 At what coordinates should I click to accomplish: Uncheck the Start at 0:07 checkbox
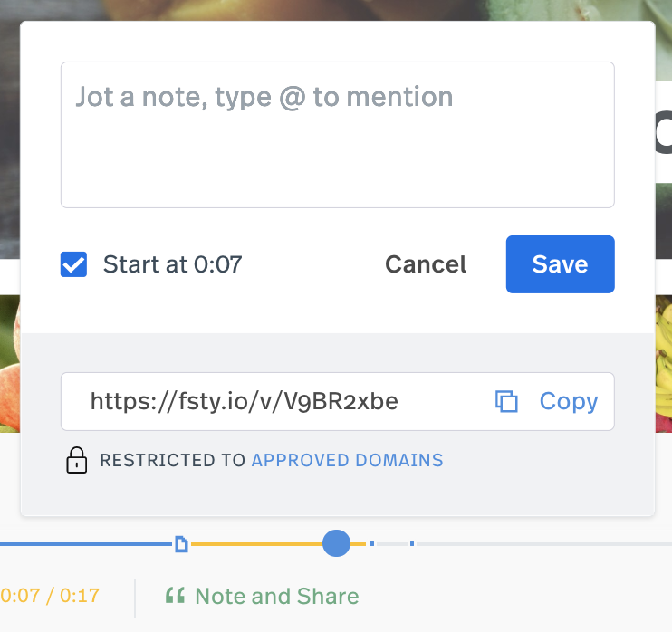click(x=73, y=264)
